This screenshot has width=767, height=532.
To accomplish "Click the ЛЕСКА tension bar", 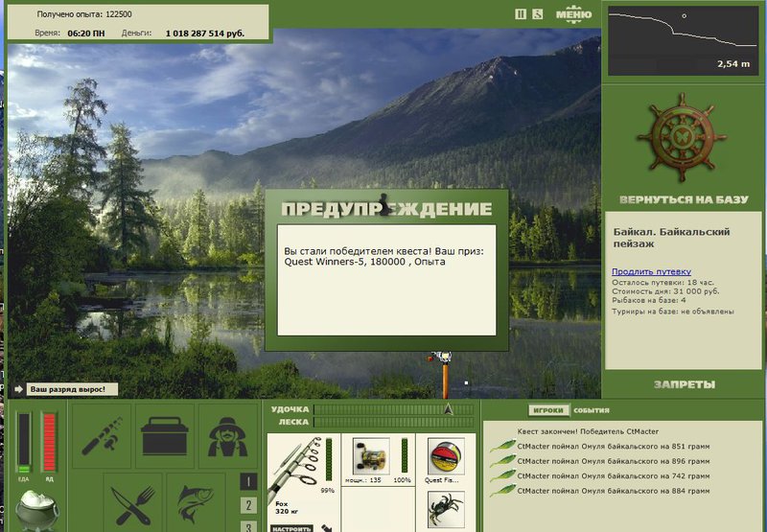I will [394, 422].
